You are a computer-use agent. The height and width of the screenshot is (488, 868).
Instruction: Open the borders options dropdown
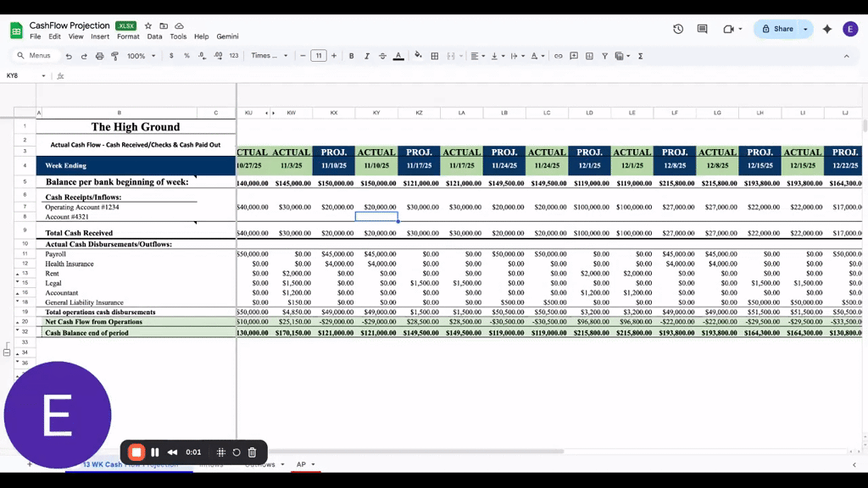click(x=434, y=55)
